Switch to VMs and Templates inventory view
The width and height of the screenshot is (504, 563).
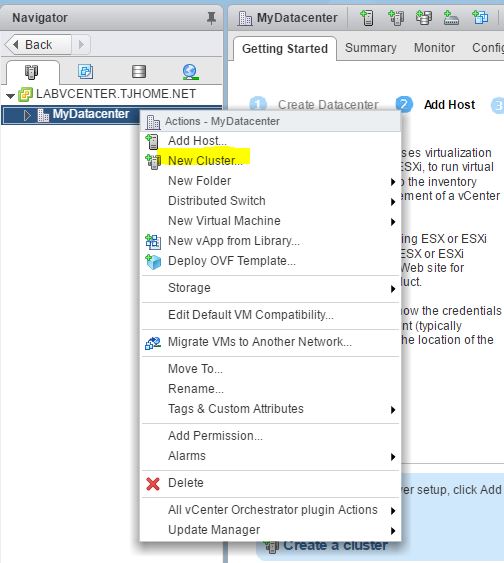[85, 71]
